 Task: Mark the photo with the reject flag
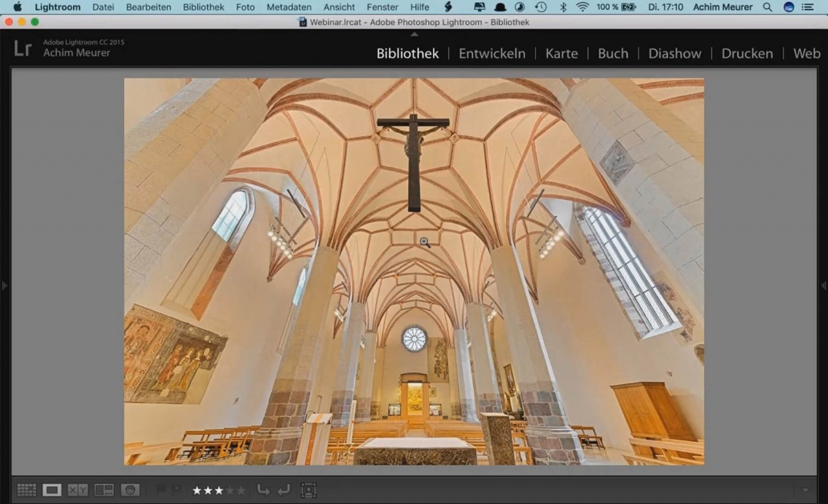tap(175, 490)
